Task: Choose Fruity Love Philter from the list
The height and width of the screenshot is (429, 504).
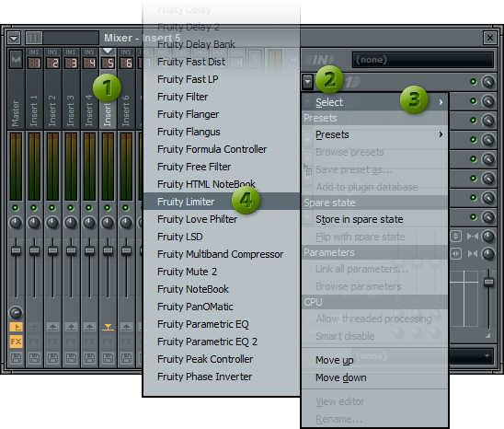Action: [x=222, y=219]
